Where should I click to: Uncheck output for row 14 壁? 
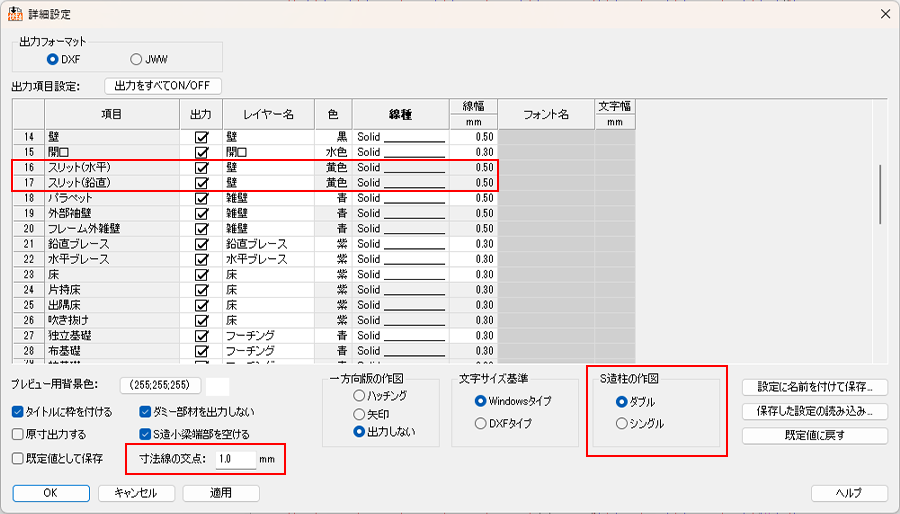(201, 137)
